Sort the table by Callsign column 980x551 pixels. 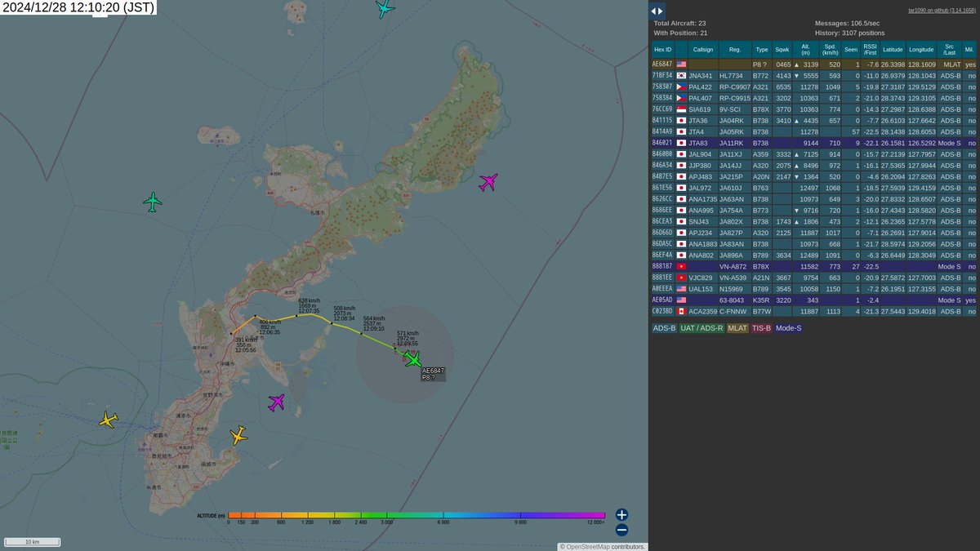(x=702, y=50)
